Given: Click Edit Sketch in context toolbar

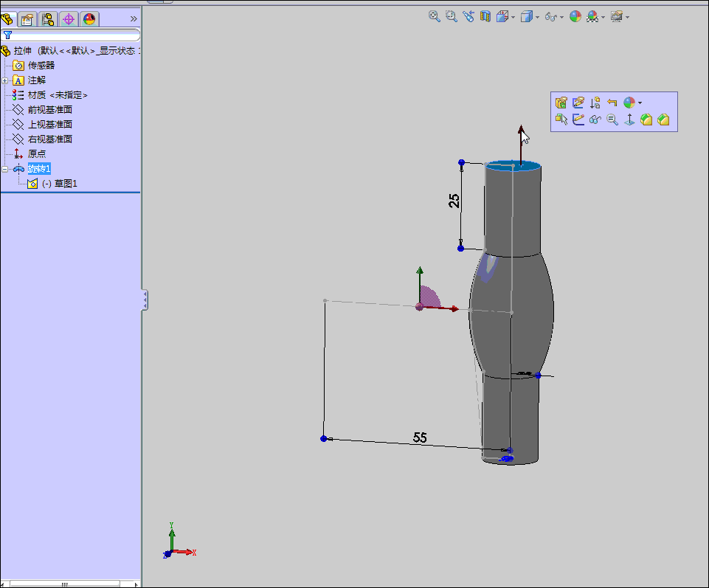Looking at the screenshot, I should pos(578,103).
